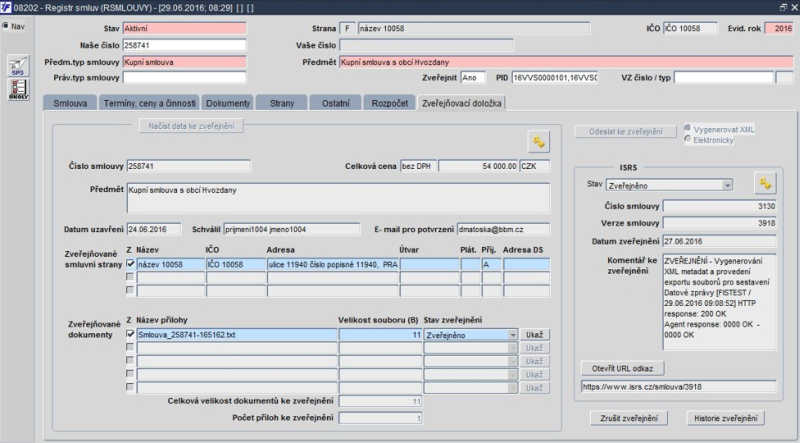Click the Naše číslo input field

click(184, 45)
